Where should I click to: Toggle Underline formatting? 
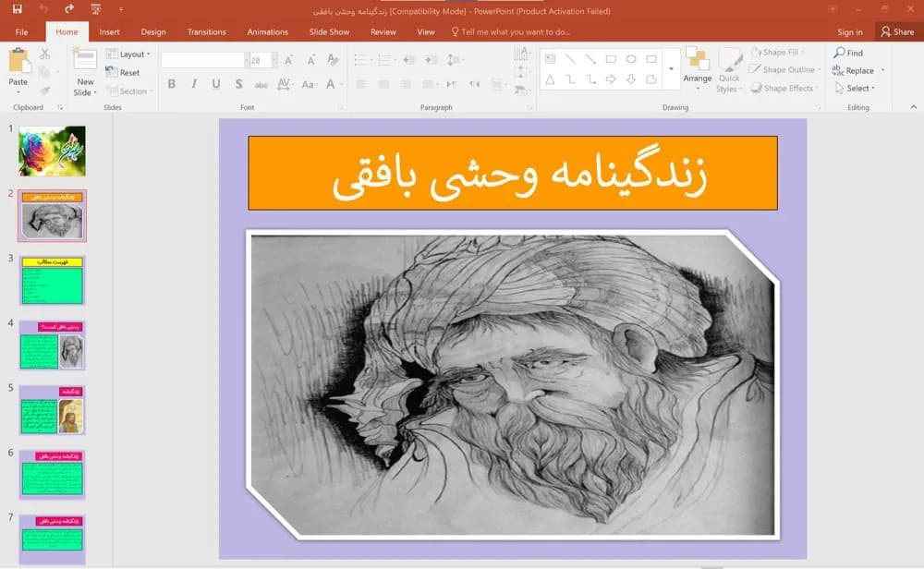pos(216,84)
